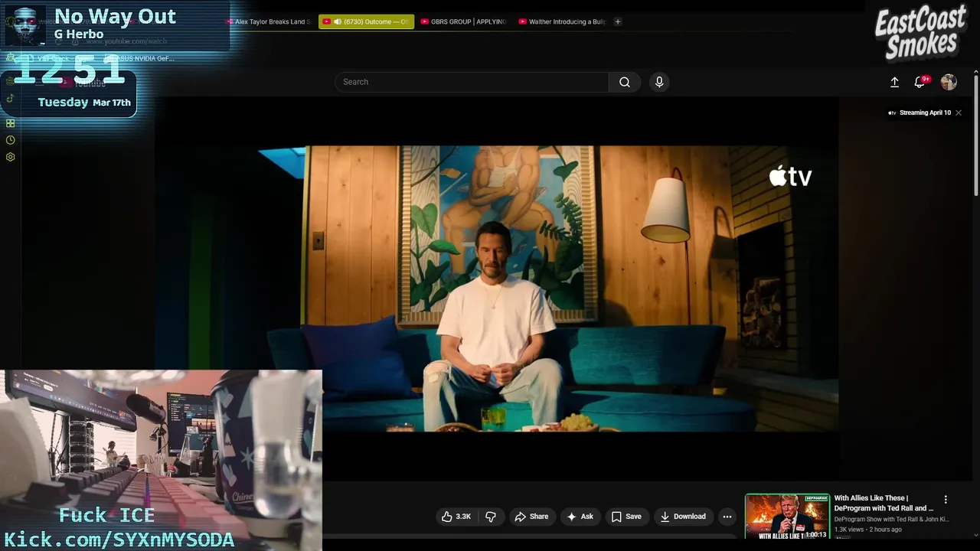
Task: Switch to GBRS GROUP tab
Action: point(463,21)
